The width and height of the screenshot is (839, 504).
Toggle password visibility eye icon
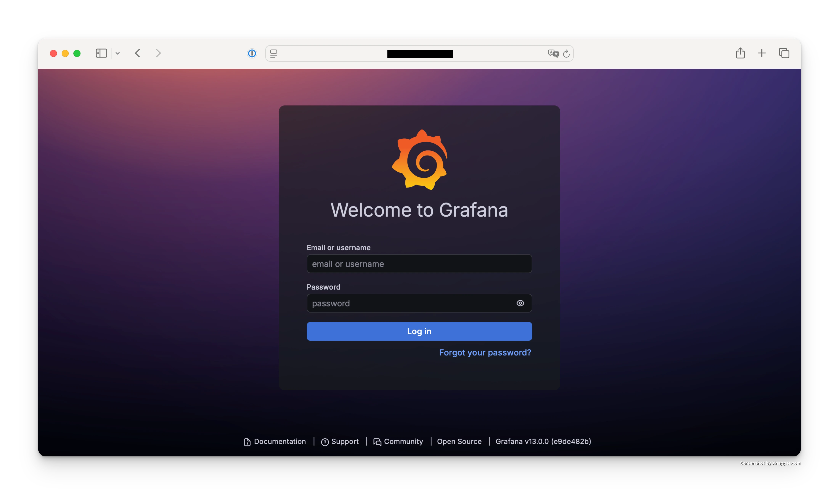point(520,303)
